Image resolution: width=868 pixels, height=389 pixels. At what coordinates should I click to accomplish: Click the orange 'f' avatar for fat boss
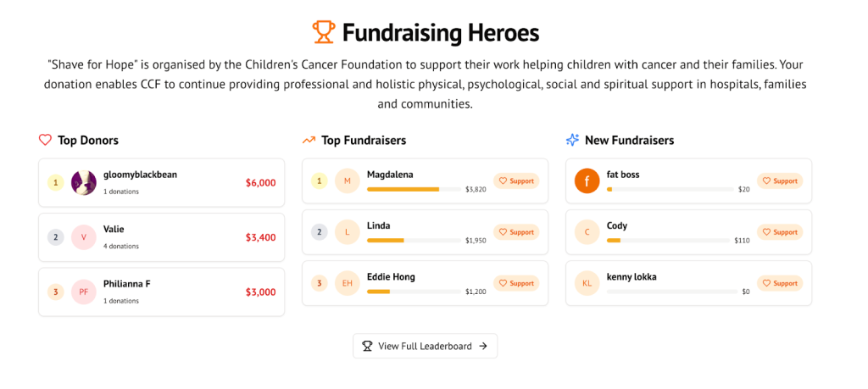pyautogui.click(x=587, y=181)
